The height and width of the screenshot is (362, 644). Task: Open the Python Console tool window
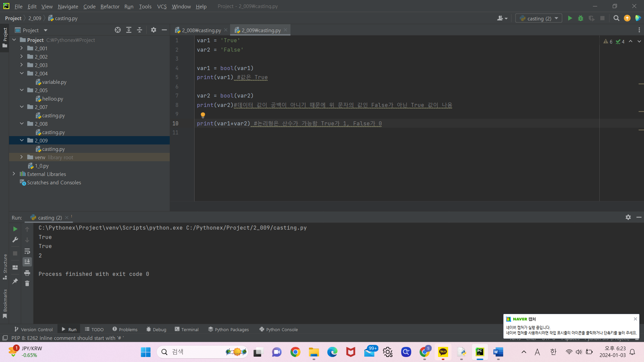pos(278,329)
